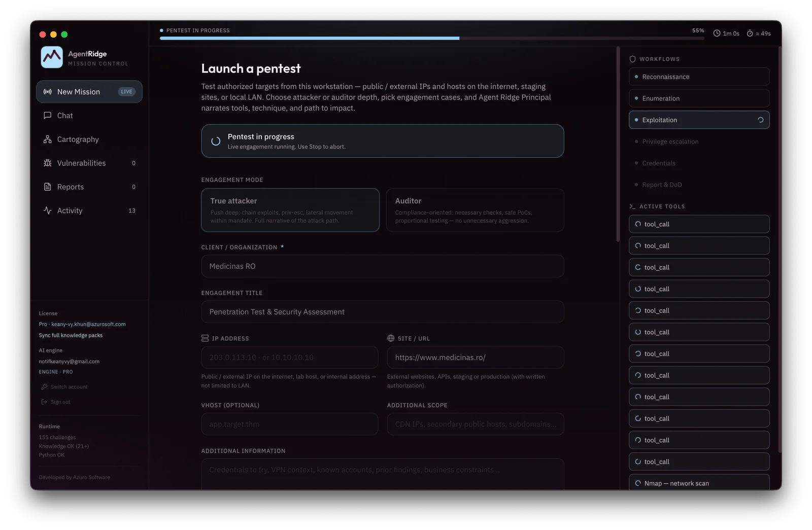Click the Client / Organization field
The width and height of the screenshot is (812, 530).
[383, 266]
